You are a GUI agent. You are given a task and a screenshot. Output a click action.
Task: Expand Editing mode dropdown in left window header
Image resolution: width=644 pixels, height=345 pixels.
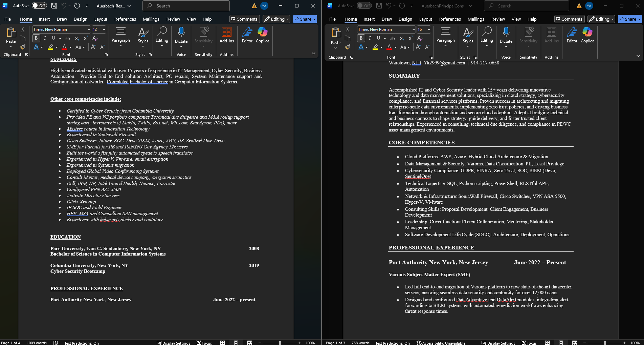pyautogui.click(x=276, y=19)
